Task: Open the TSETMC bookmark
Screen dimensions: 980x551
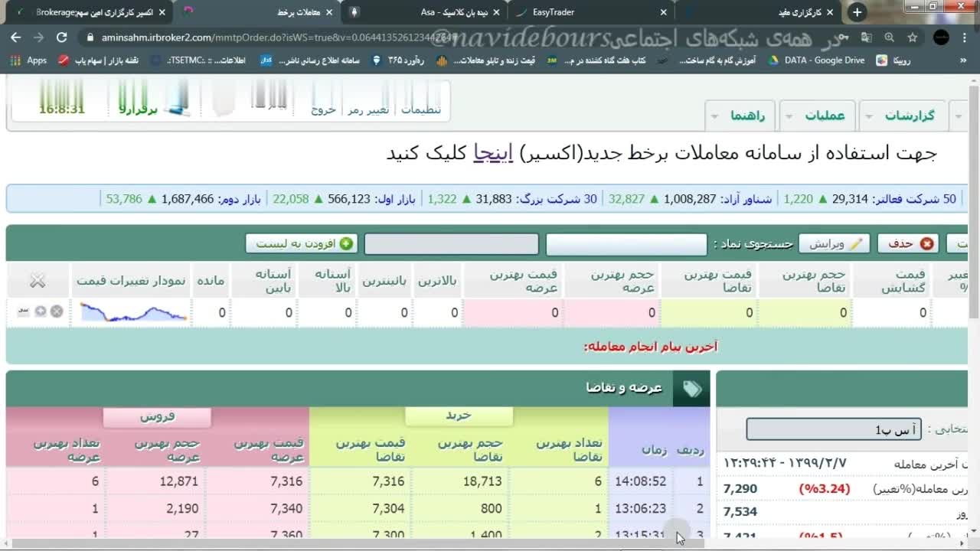Action: 198,60
